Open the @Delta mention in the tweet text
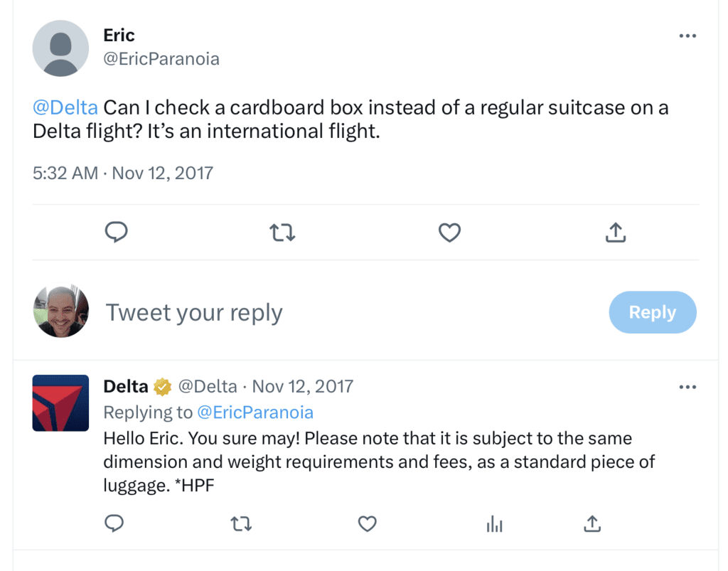Screen dimensions: 728x571 click(63, 107)
